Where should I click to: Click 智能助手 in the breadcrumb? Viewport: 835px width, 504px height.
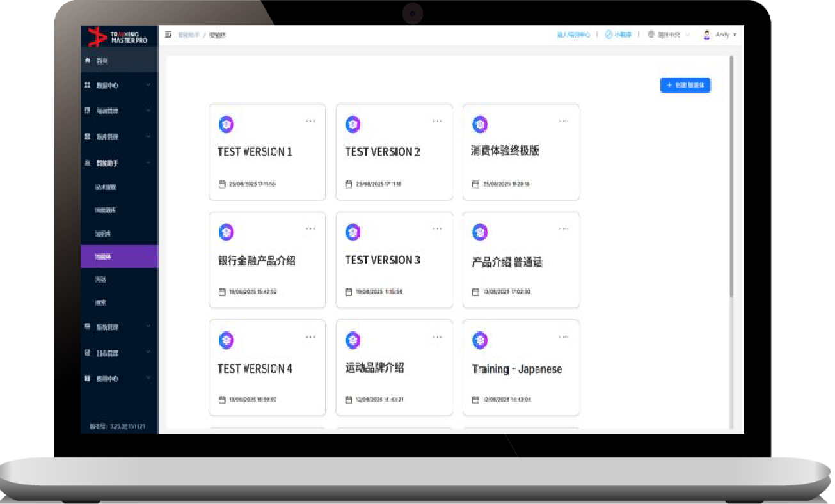click(188, 35)
